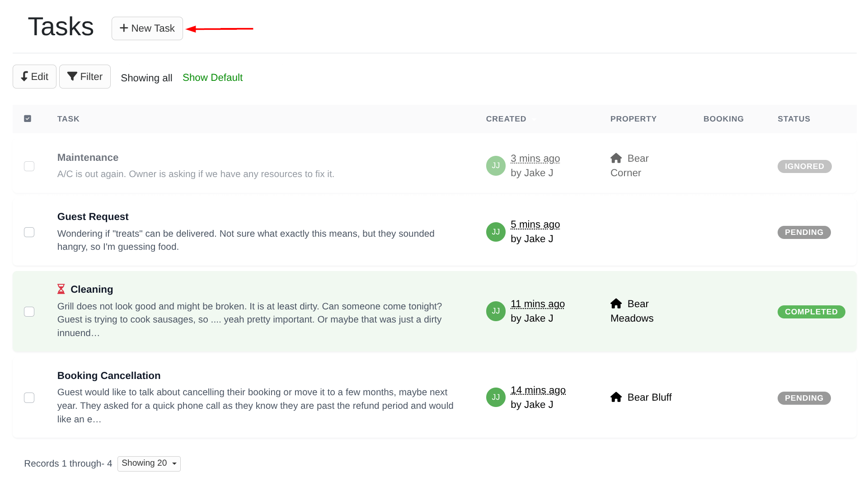The width and height of the screenshot is (868, 477).
Task: Create a new task with New Task button
Action: 147,28
